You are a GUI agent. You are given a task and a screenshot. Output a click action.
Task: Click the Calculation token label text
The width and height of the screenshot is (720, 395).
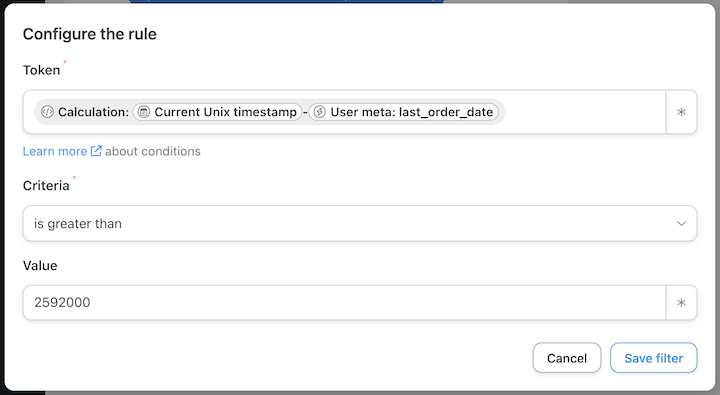pyautogui.click(x=93, y=112)
